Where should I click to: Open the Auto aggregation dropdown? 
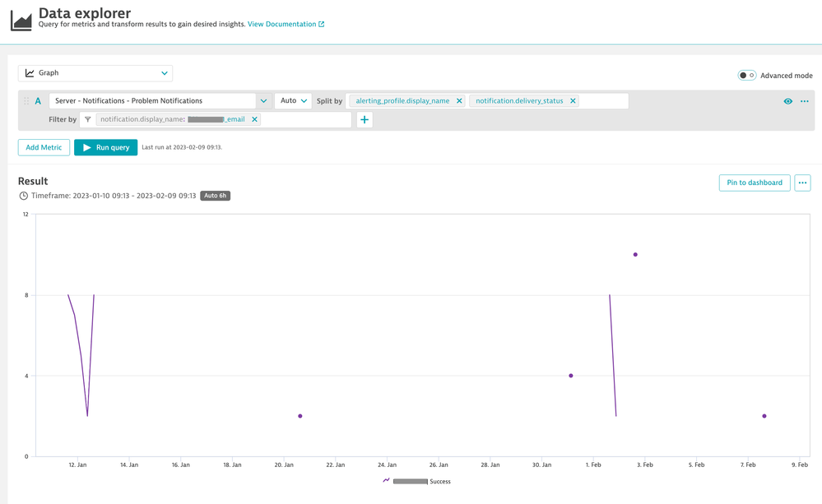(293, 101)
